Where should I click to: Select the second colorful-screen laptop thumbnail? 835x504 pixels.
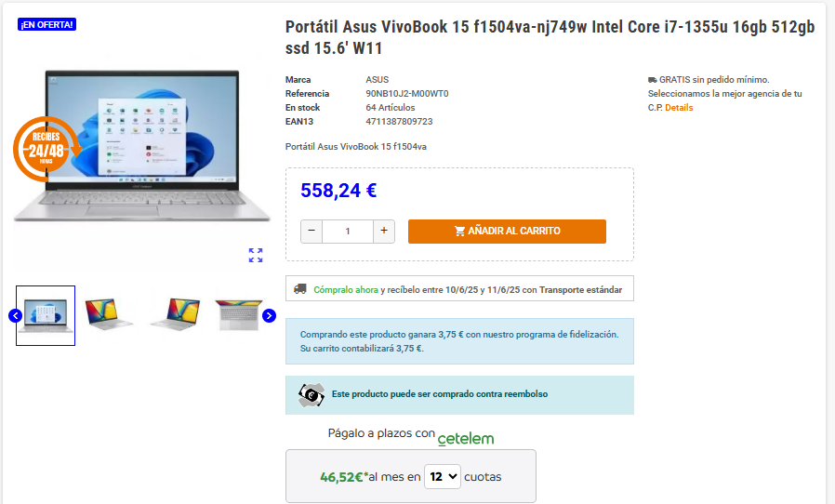coord(109,315)
